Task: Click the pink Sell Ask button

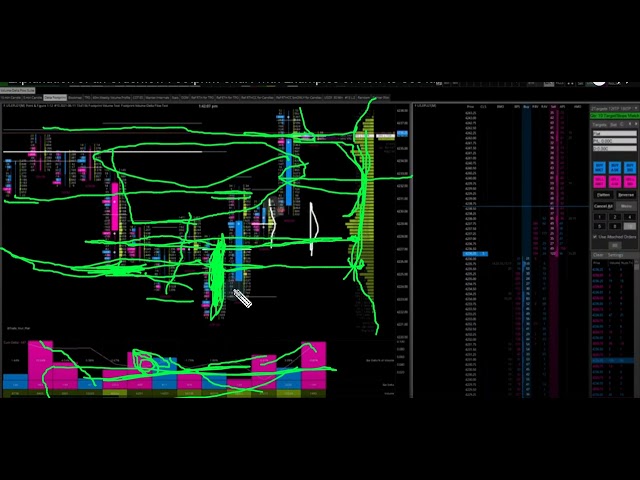Action: pyautogui.click(x=614, y=179)
